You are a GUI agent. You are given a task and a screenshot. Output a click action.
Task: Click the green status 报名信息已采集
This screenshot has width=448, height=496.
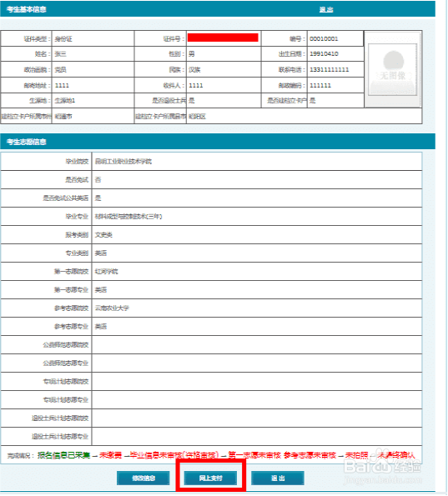[63, 455]
